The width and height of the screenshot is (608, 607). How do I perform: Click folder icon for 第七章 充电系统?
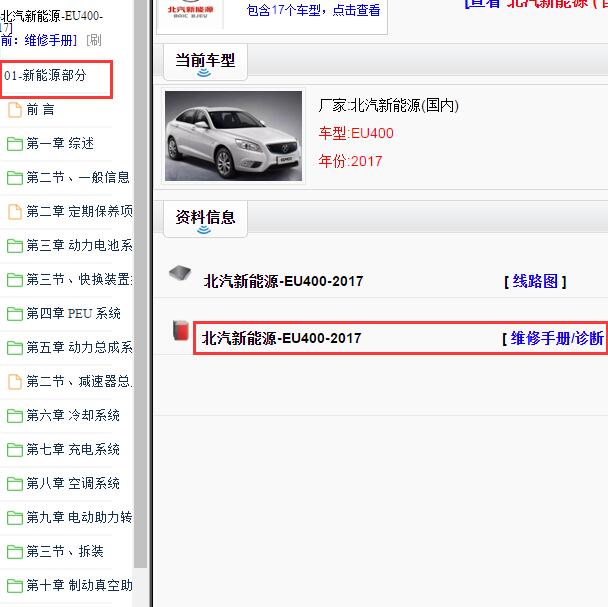click(14, 450)
